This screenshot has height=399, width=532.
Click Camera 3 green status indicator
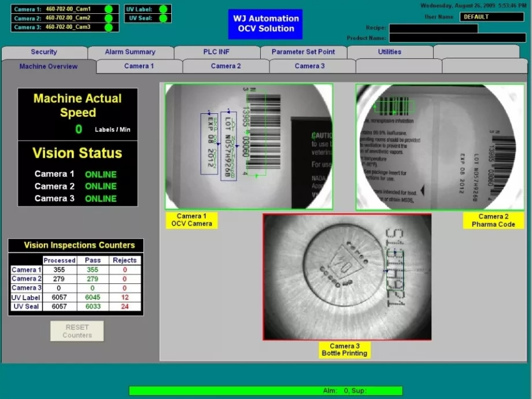tap(109, 27)
